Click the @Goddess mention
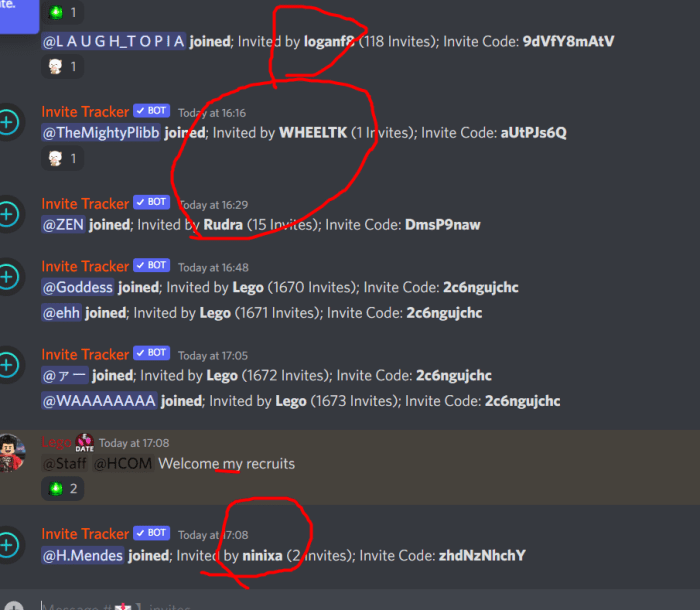The image size is (700, 610). [x=78, y=287]
